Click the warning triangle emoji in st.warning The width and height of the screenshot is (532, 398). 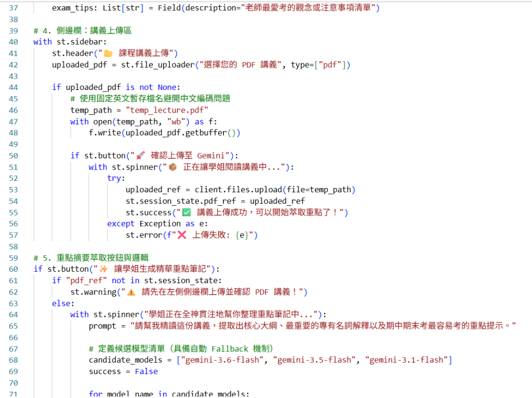click(131, 292)
